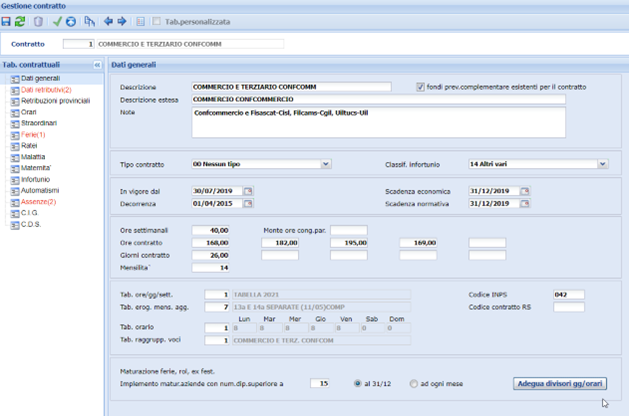Click the Monte ore cong.par. field
Viewport: 629px width, 417px height.
pyautogui.click(x=349, y=230)
